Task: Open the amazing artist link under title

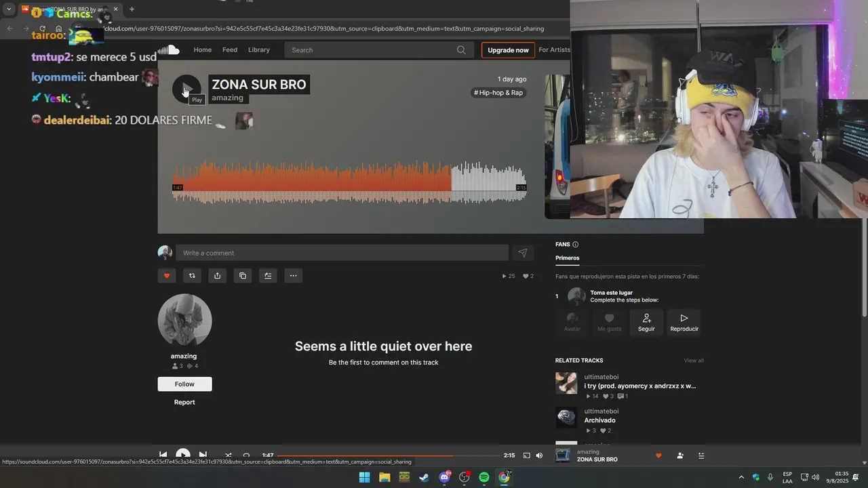Action: (x=227, y=98)
